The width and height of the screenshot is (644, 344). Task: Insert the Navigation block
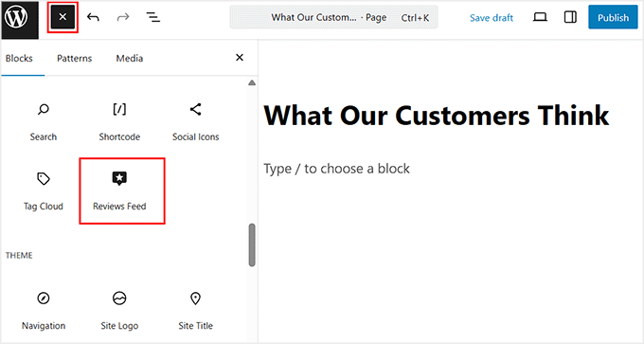(x=44, y=311)
